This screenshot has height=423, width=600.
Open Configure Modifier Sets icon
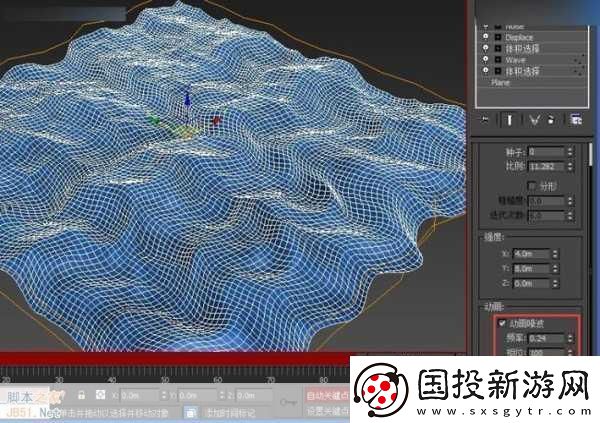click(576, 120)
